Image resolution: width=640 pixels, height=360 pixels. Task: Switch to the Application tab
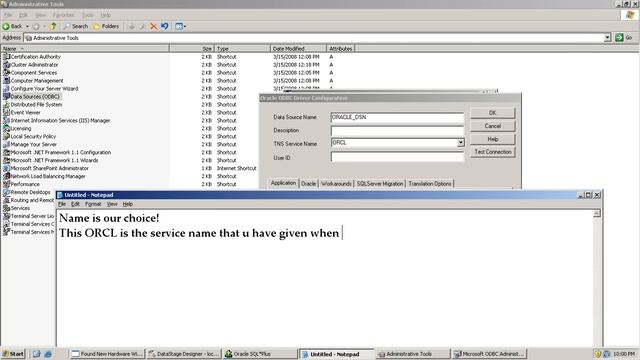[283, 183]
